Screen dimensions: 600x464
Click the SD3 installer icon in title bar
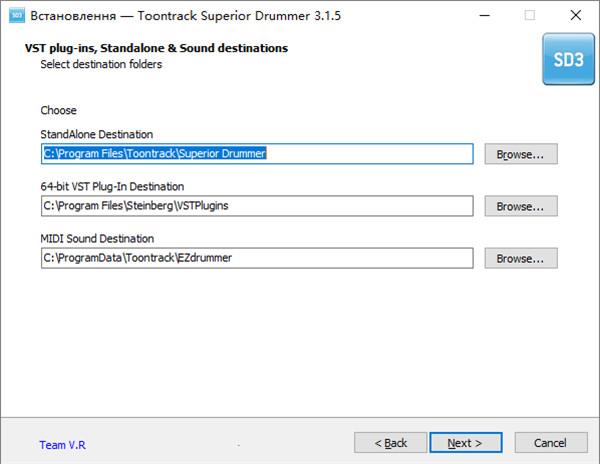pos(16,16)
